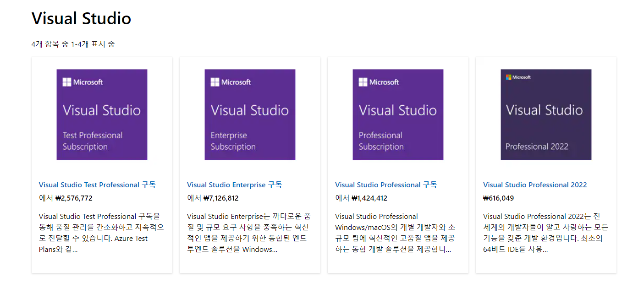644x283 pixels.
Task: Click the description mentioning Windows/macOS
Action: (x=396, y=233)
